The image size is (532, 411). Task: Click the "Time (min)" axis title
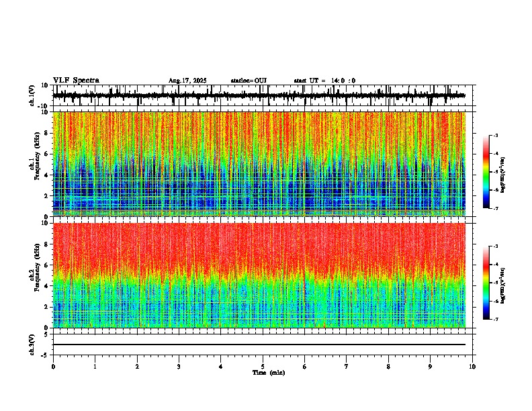point(269,373)
